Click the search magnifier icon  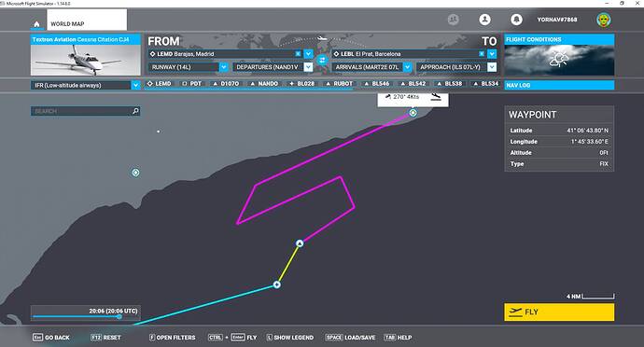pyautogui.click(x=135, y=111)
